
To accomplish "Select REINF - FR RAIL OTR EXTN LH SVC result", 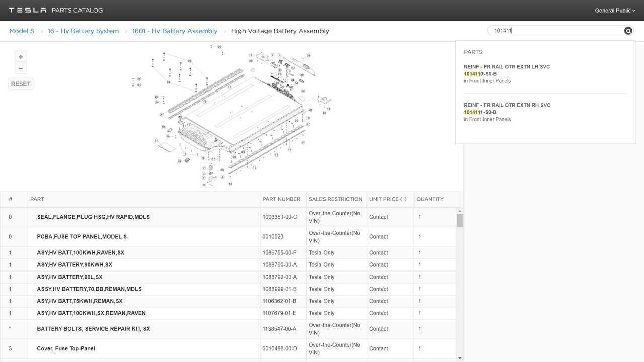I will click(545, 73).
